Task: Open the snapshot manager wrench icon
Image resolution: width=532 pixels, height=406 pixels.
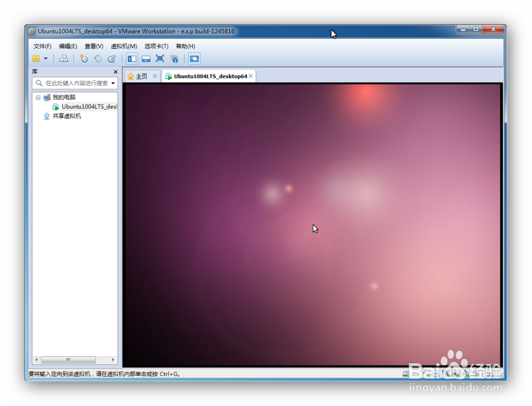Action: 112,59
